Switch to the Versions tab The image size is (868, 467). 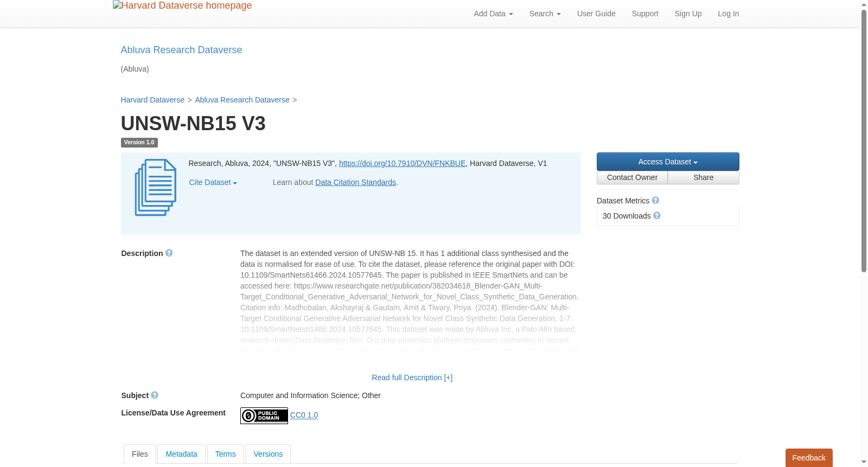click(268, 454)
